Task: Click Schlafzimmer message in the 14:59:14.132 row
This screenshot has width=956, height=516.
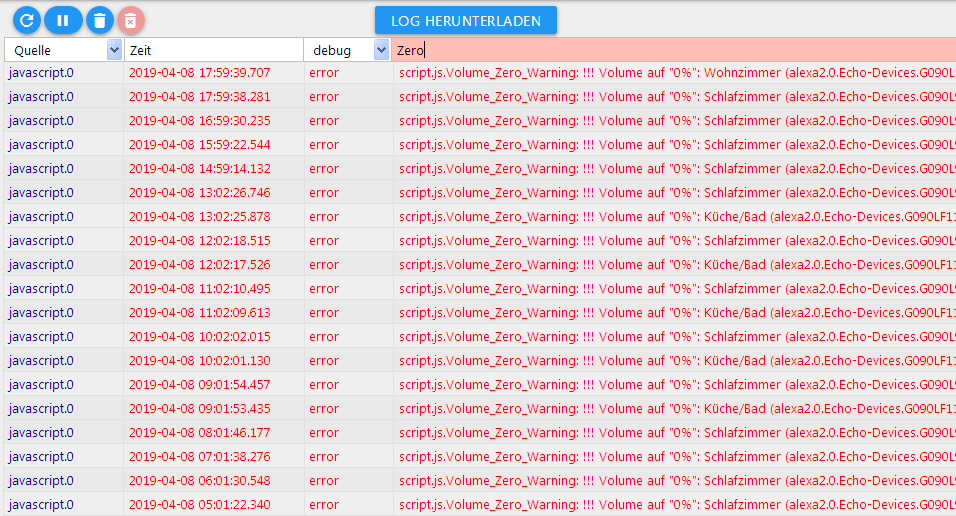Action: tap(677, 168)
